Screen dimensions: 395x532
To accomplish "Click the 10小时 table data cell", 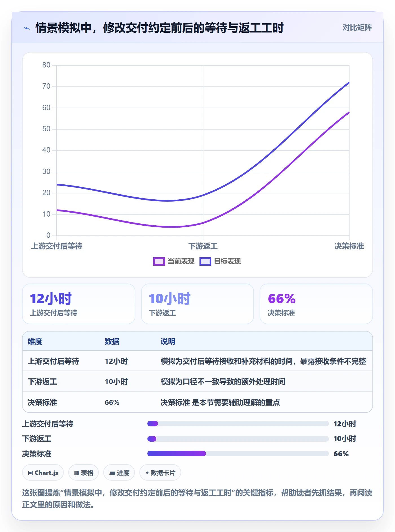I will 116,382.
